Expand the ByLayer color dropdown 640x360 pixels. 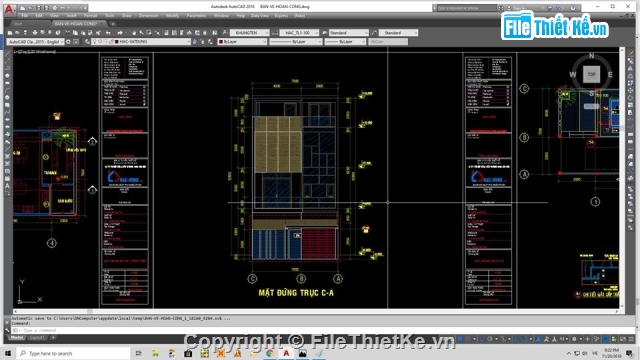coord(242,42)
